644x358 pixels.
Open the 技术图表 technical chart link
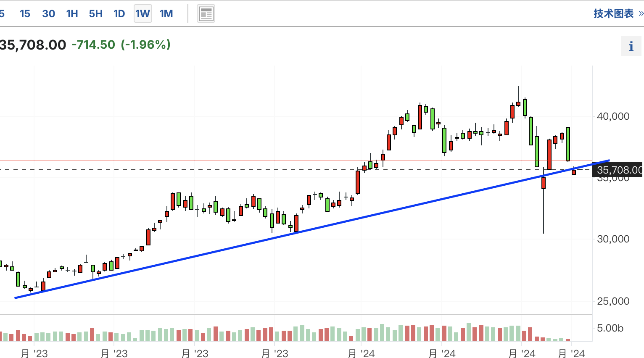point(618,13)
